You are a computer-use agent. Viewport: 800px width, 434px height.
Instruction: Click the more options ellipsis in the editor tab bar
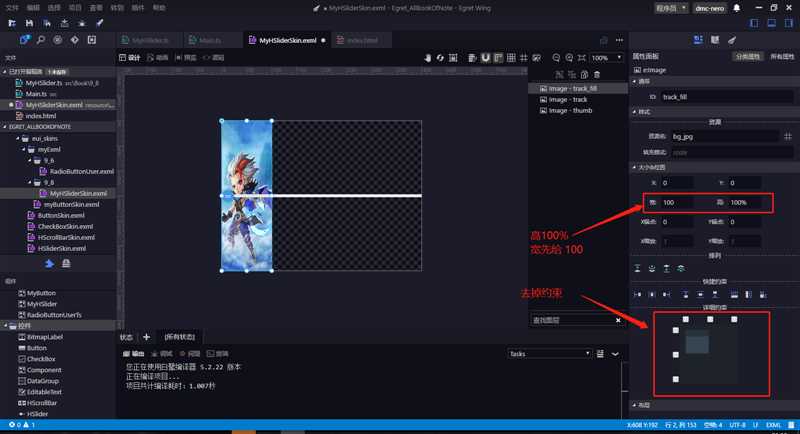pyautogui.click(x=619, y=40)
